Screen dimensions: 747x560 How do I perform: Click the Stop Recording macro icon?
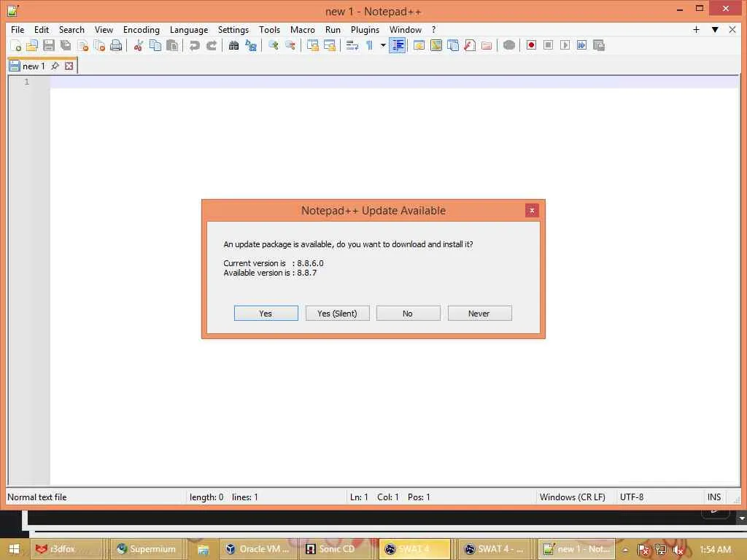(549, 45)
